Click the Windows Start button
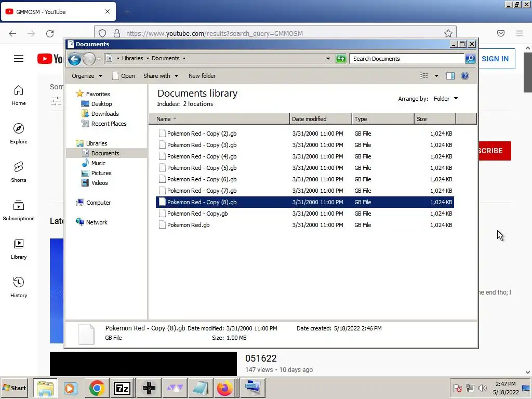 pyautogui.click(x=15, y=388)
